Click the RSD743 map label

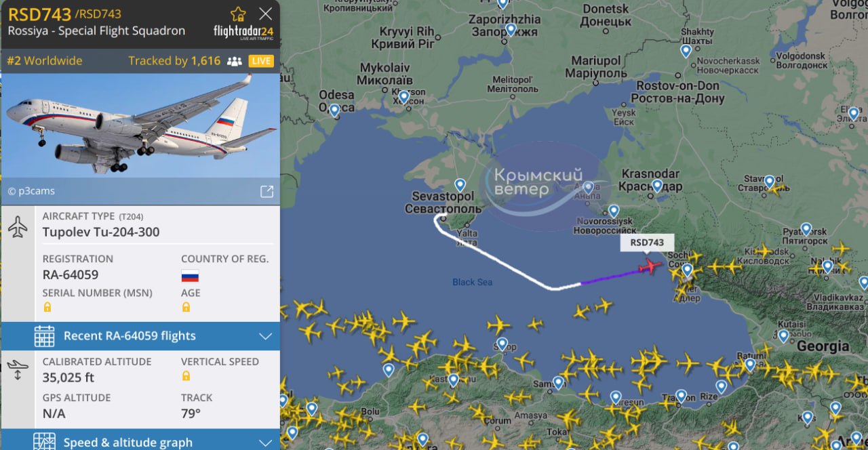point(647,243)
